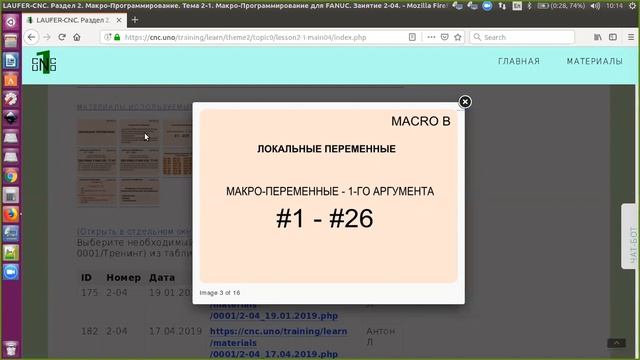
Task: Click the date 17.04.2019 cell
Action: (x=176, y=331)
